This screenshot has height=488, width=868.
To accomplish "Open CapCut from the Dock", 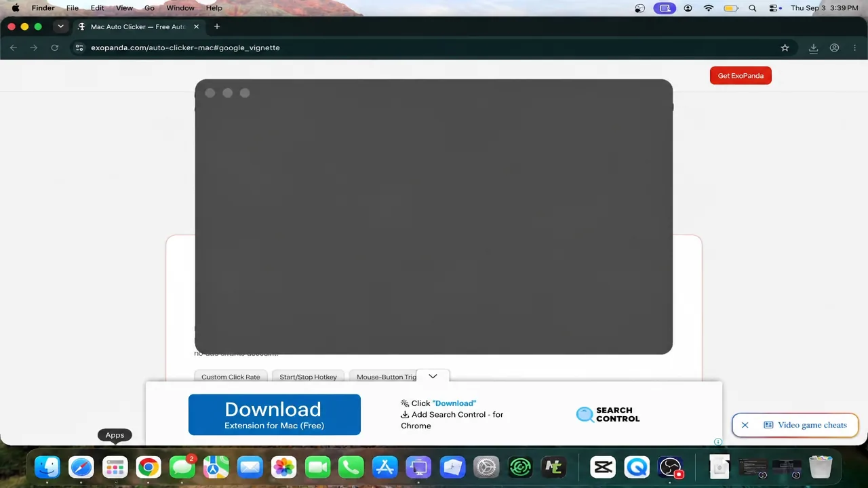I will pos(603,467).
